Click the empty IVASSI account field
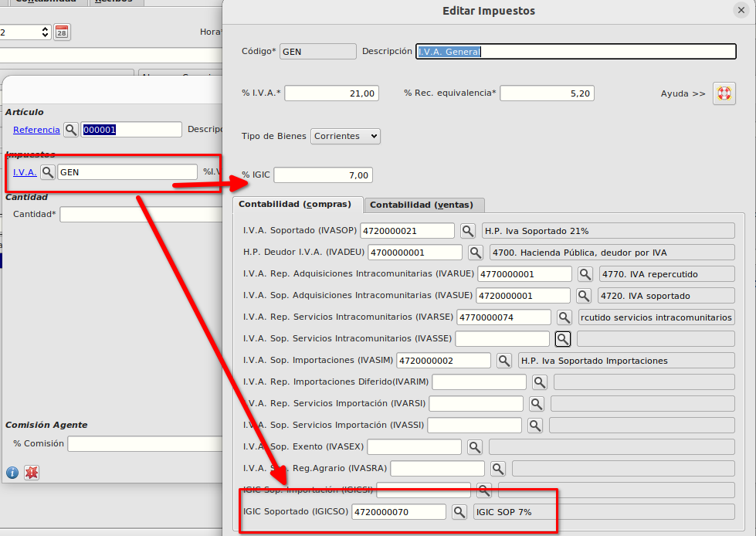Image resolution: width=756 pixels, height=536 pixels. (475, 425)
